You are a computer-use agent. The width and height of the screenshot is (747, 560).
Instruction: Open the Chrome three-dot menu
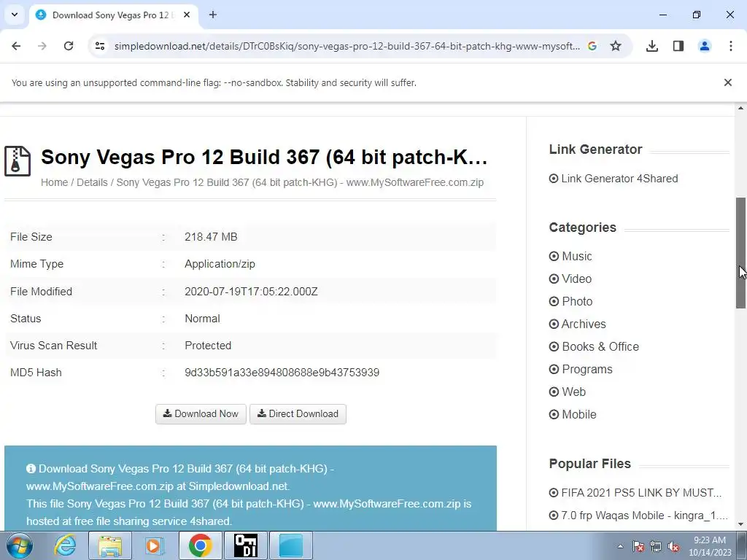[731, 46]
